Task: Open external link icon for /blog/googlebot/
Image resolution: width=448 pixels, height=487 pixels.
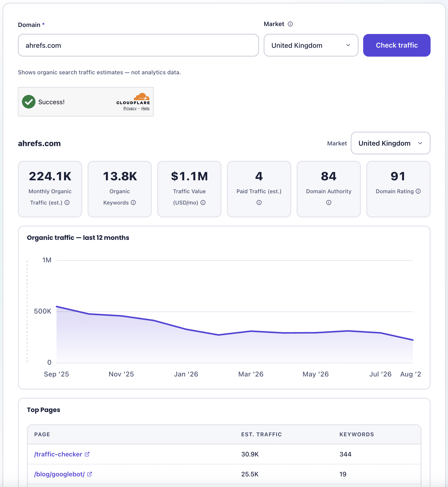Action: click(x=89, y=474)
